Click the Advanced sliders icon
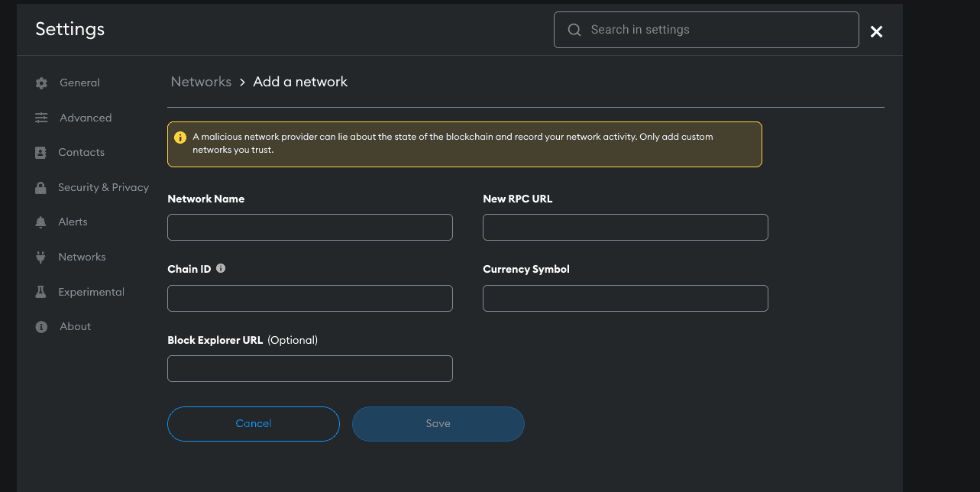 pos(41,118)
